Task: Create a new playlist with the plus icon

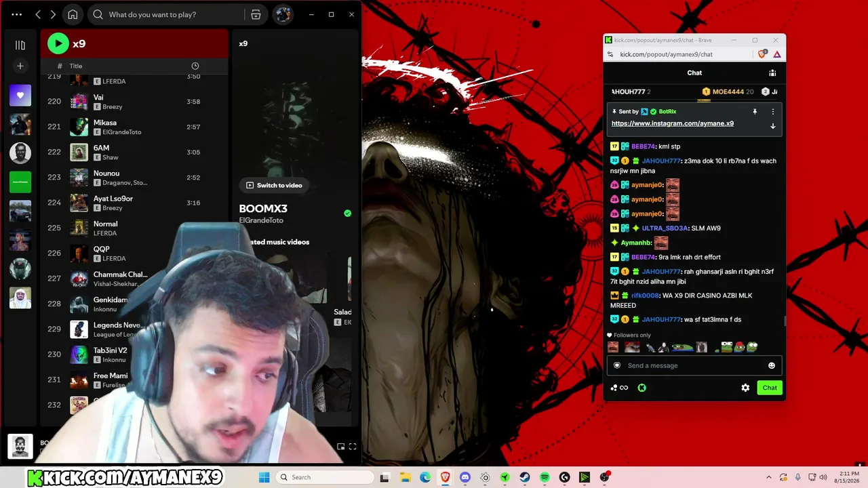Action: (20, 66)
